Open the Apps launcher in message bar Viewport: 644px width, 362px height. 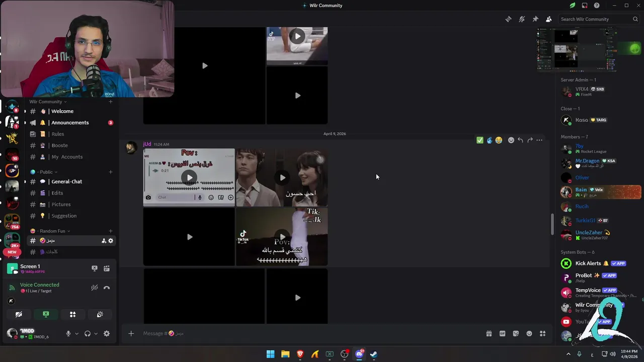(542, 333)
